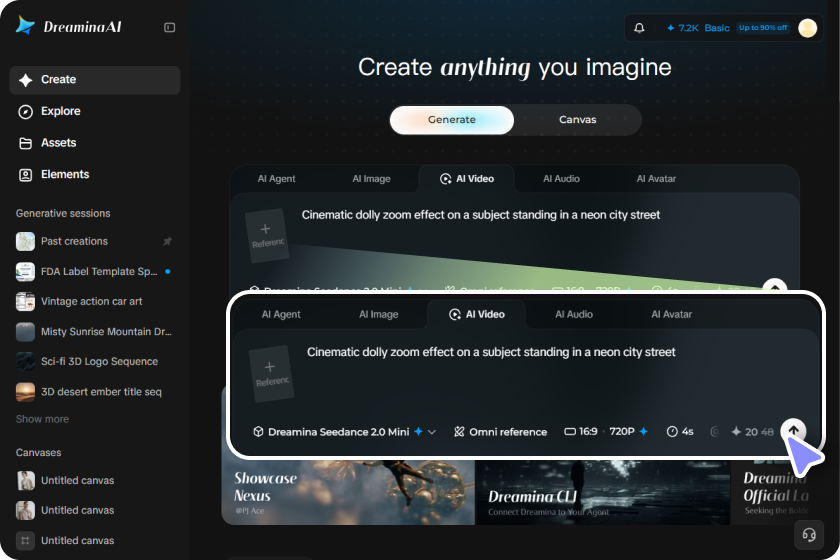The image size is (840, 560).
Task: Click the prompt text in the enlarged panel
Action: 491,353
